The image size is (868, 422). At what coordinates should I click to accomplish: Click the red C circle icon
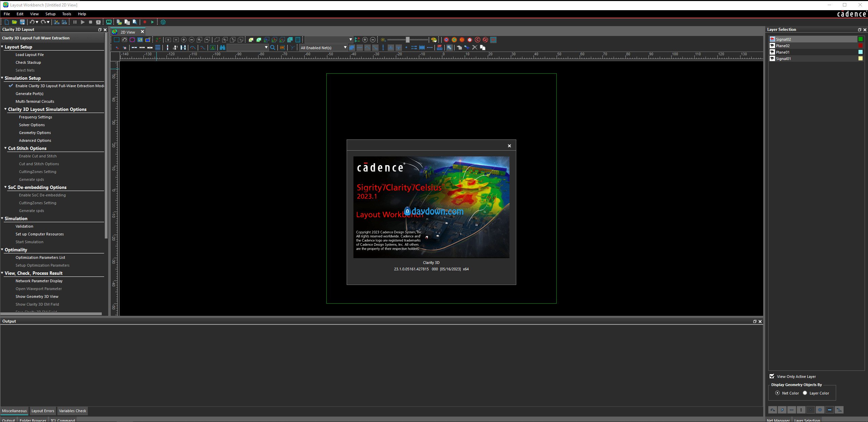pyautogui.click(x=478, y=40)
